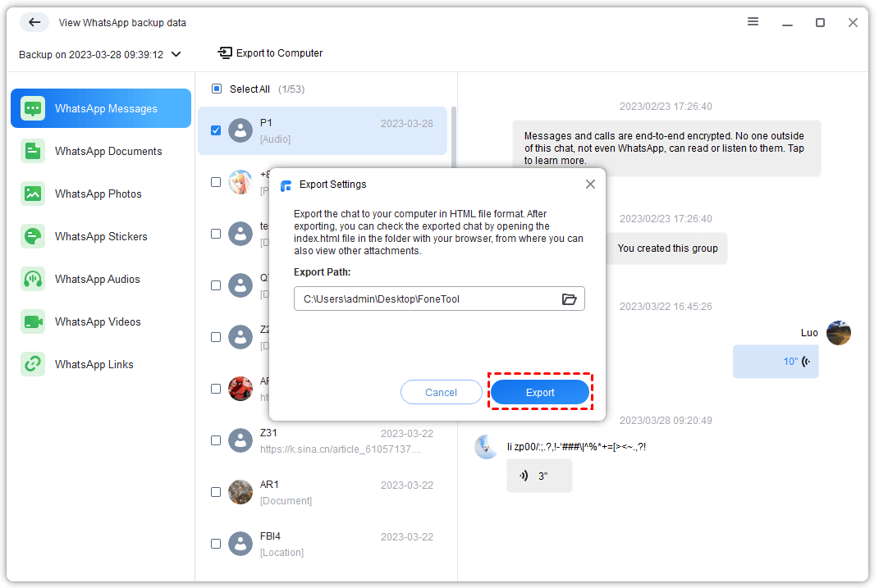The height and width of the screenshot is (588, 879).
Task: Click the Export Path text field
Action: click(427, 299)
